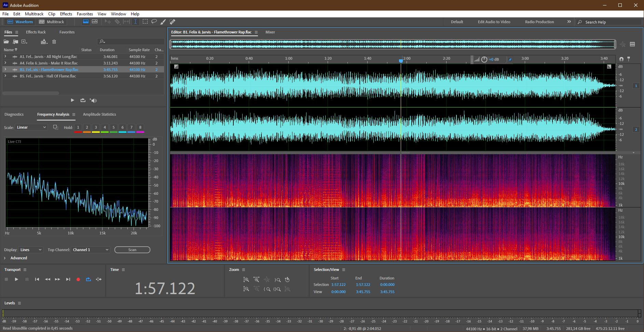Open the Top Channel dropdown

(91, 250)
